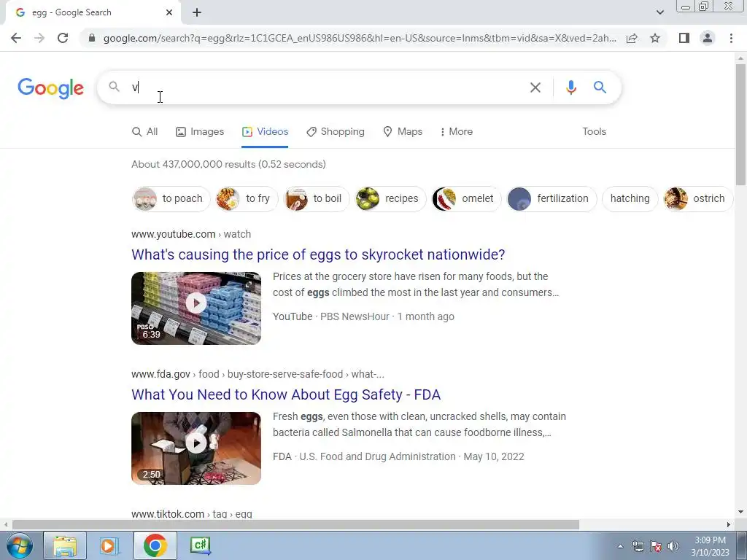
Task: Bookmark this page with the star
Action: [655, 38]
